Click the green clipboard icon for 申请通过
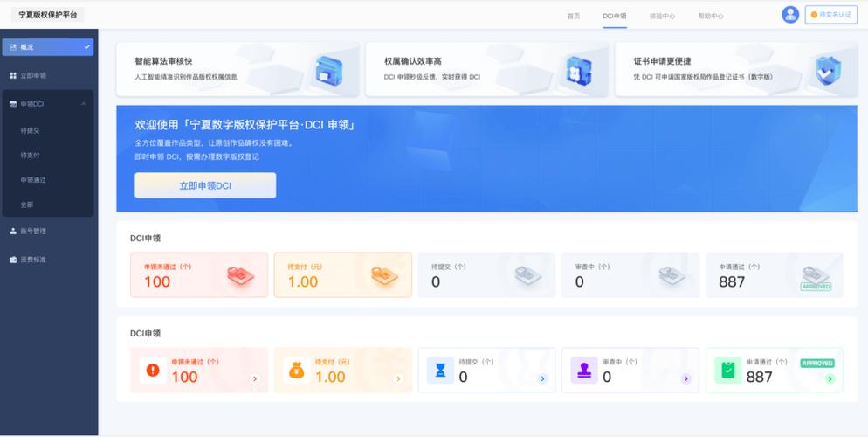This screenshot has height=437, width=868. coord(728,370)
